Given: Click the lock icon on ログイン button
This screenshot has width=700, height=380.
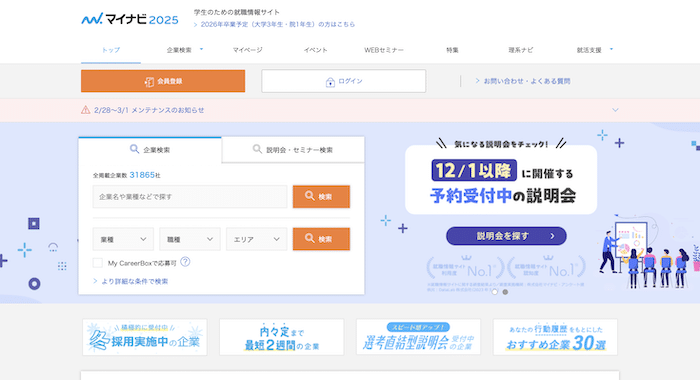Looking at the screenshot, I should point(330,82).
